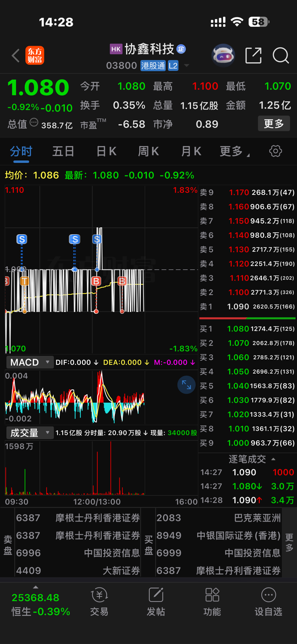The width and height of the screenshot is (297, 644).
Task: Tap the status bar battery indicator
Action: click(x=259, y=22)
